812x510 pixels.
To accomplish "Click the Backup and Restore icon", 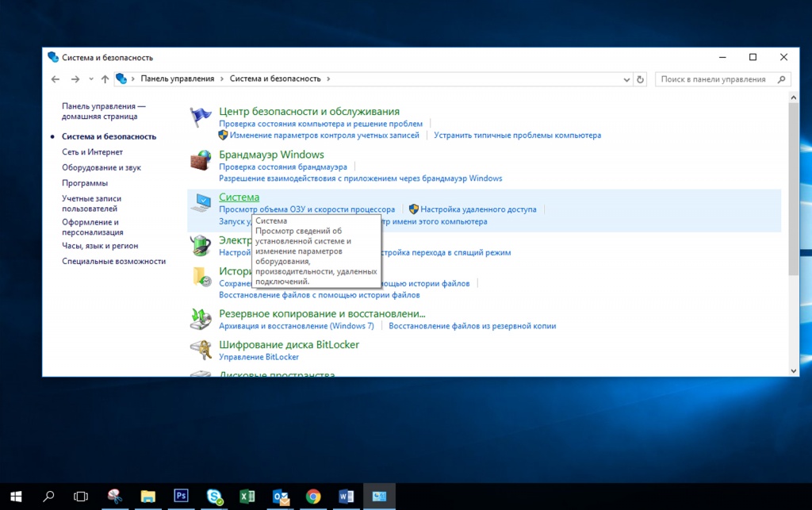I will pos(201,319).
